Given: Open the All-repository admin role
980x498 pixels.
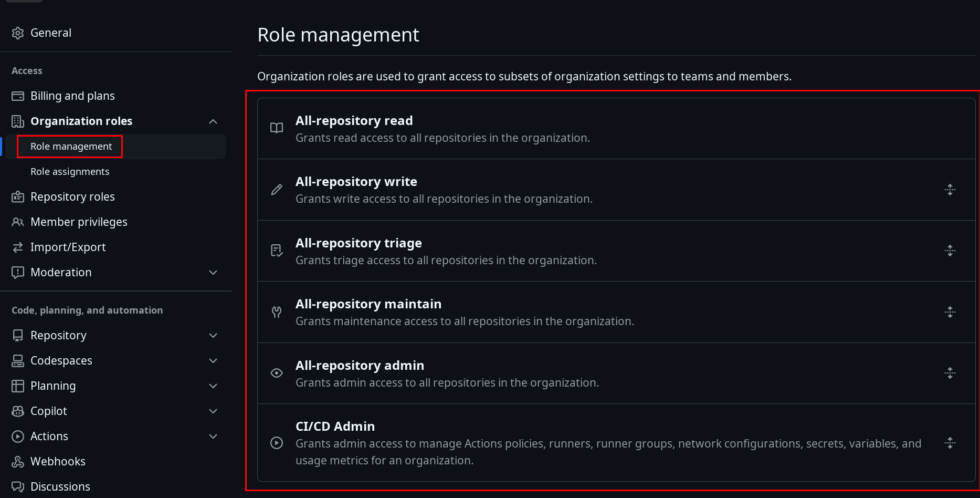Looking at the screenshot, I should [360, 366].
